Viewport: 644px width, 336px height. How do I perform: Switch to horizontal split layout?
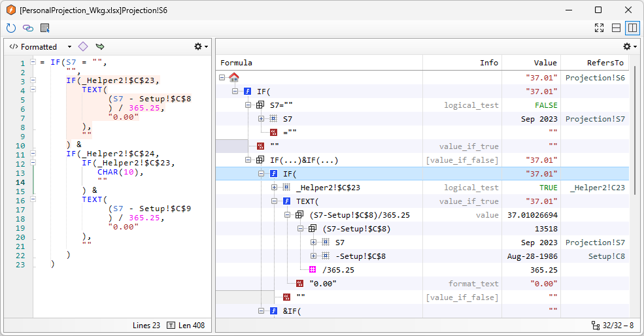616,28
